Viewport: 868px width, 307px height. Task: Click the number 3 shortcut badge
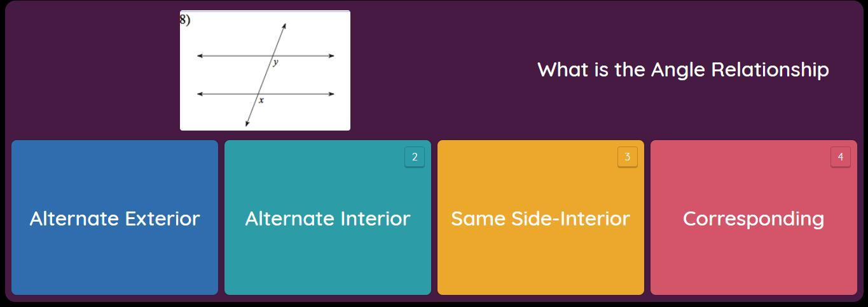pos(628,157)
